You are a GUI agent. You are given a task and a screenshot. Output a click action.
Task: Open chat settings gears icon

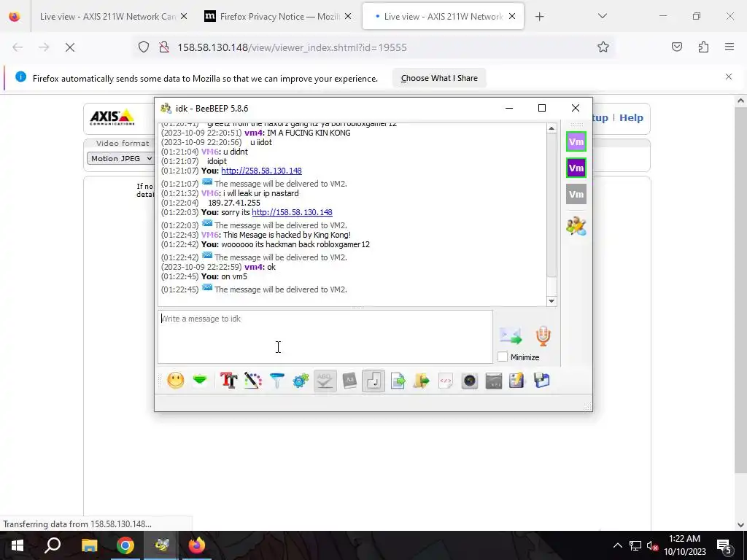coord(301,381)
